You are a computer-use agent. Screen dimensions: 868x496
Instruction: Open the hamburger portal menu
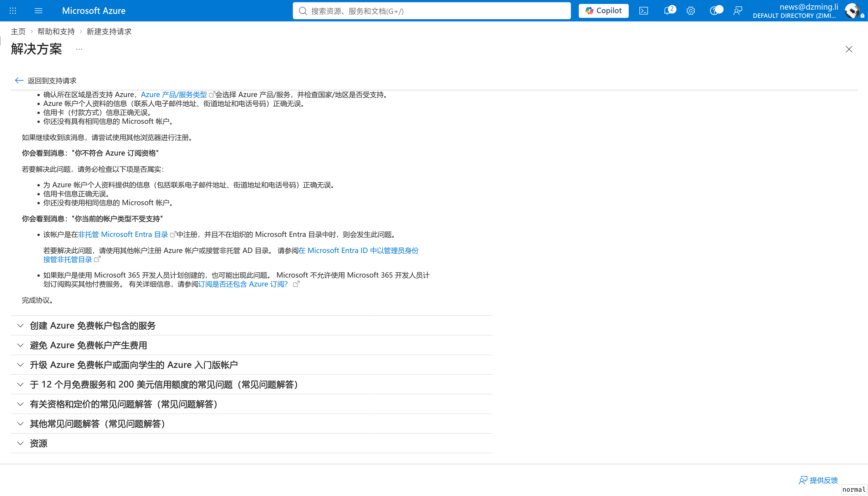coord(39,11)
